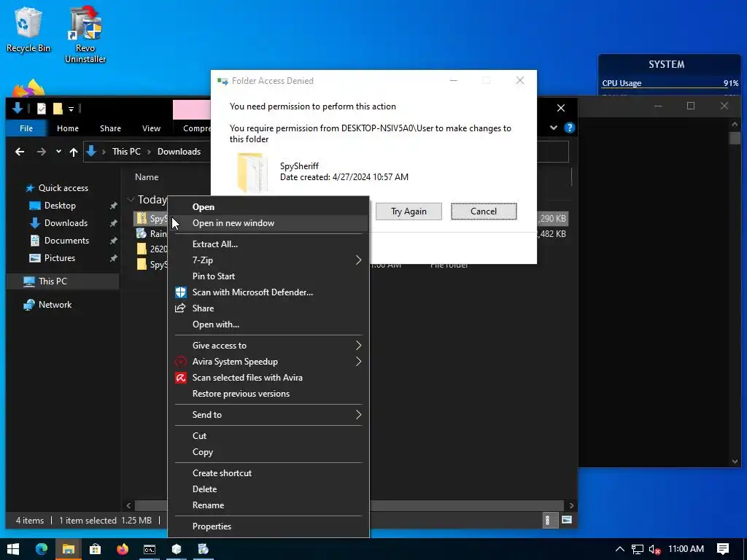747x560 pixels.
Task: Expand the ribbon chevron
Action: point(554,128)
